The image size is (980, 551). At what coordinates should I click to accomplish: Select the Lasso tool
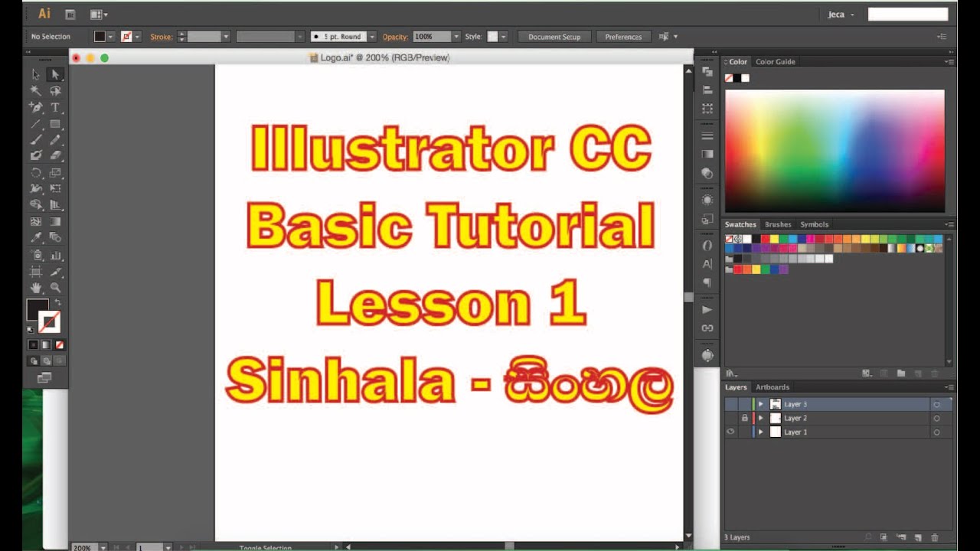55,90
